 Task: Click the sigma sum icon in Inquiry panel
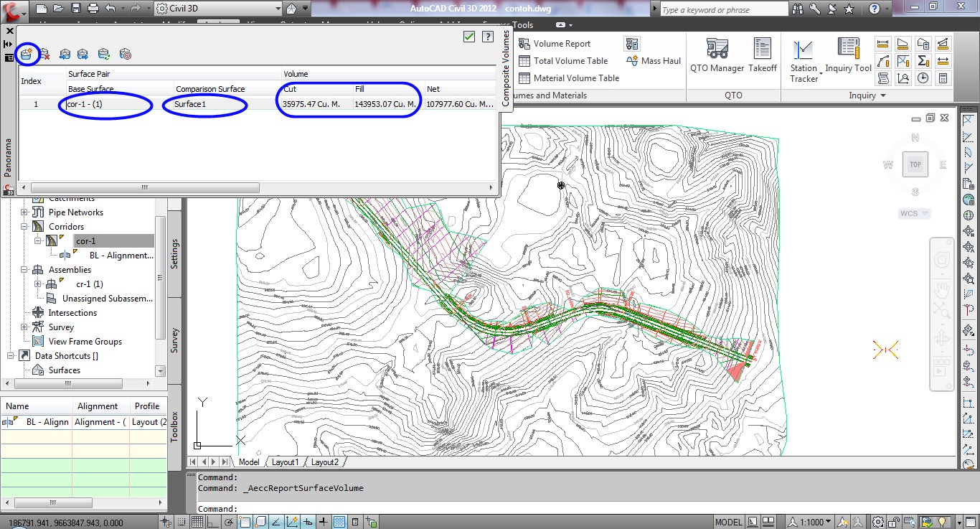pos(923,60)
